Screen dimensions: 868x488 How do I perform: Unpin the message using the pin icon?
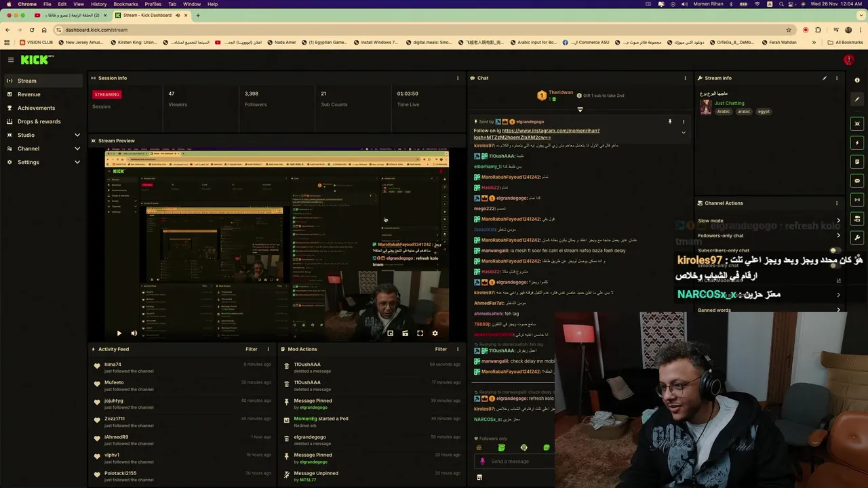click(x=670, y=121)
